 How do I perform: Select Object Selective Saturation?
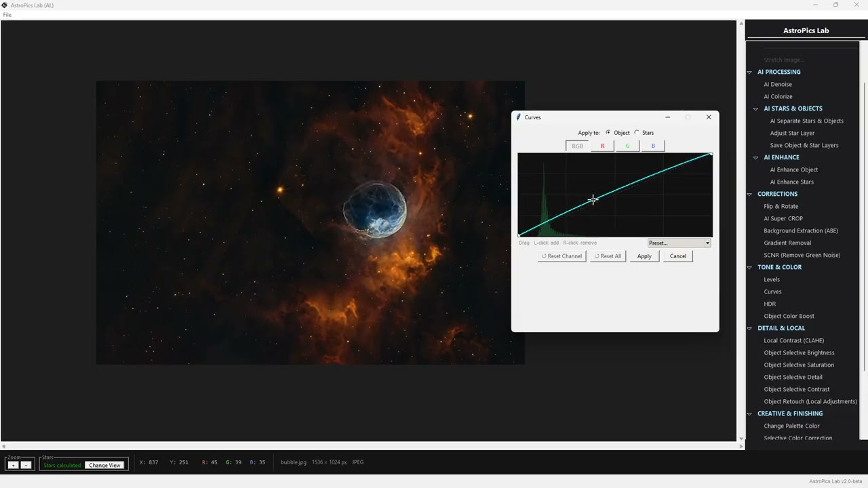pyautogui.click(x=799, y=365)
